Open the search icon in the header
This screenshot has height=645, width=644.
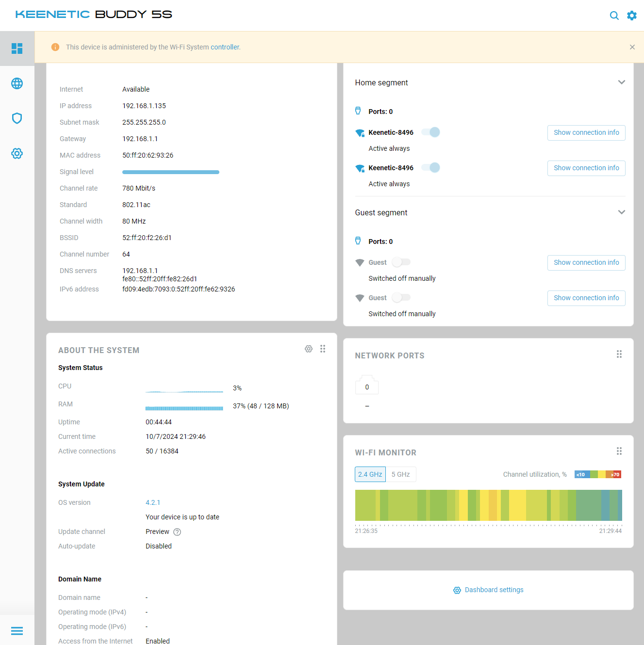click(x=614, y=15)
